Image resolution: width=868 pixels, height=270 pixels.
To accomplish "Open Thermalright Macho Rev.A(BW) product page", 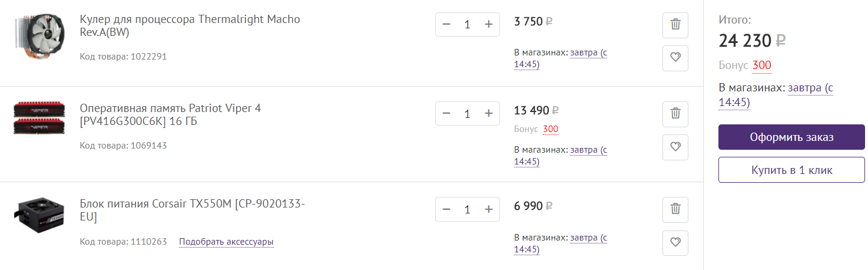I will 190,25.
